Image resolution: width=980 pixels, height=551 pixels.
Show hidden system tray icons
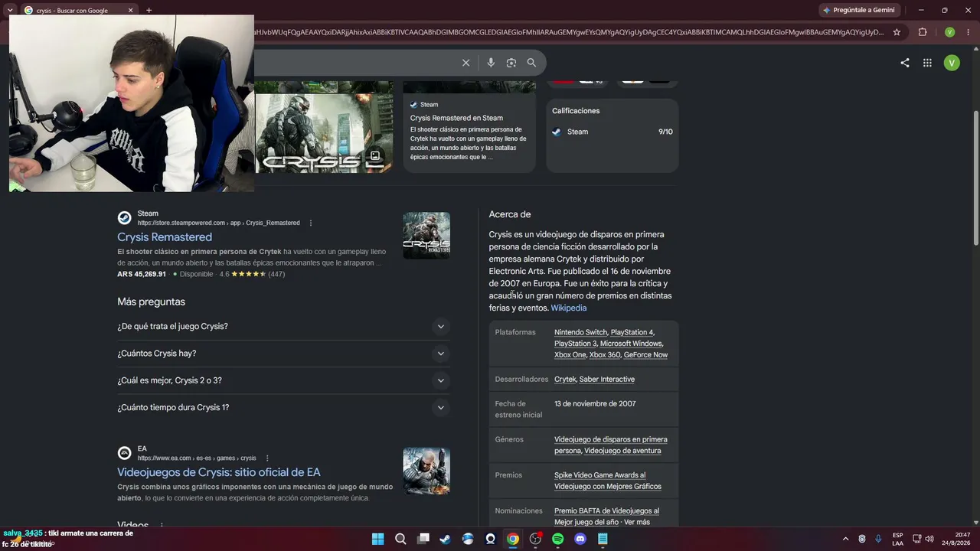pyautogui.click(x=845, y=539)
